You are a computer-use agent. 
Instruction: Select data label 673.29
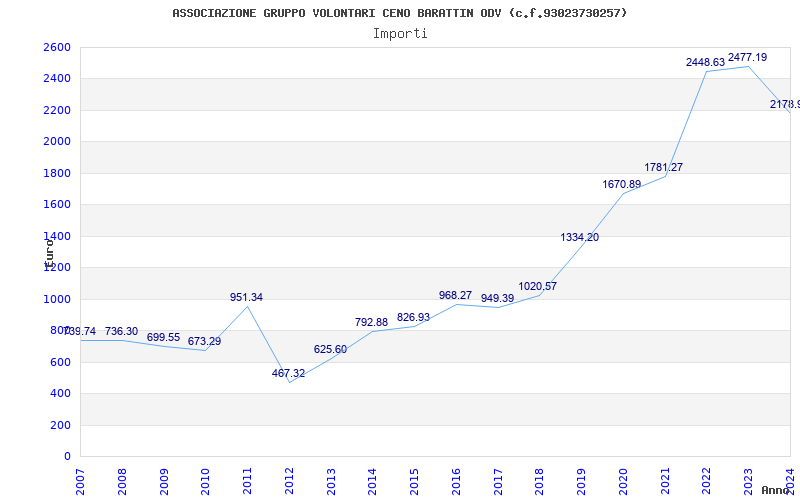204,341
